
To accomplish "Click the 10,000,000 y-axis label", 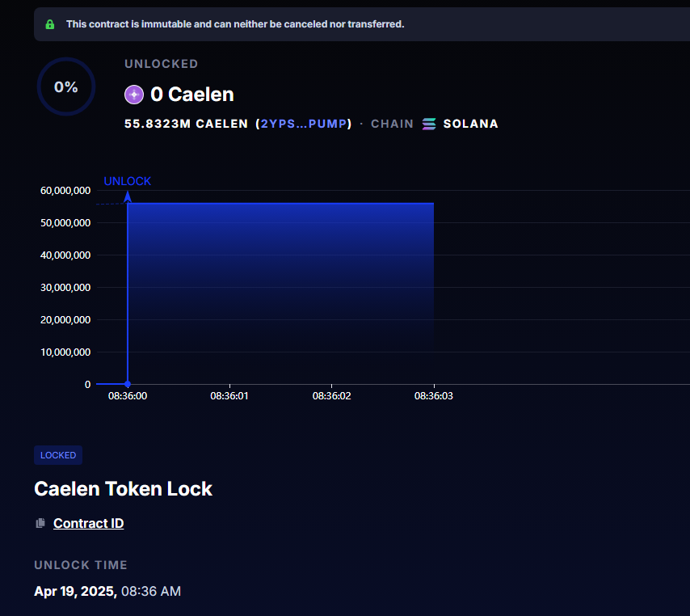I will (65, 352).
